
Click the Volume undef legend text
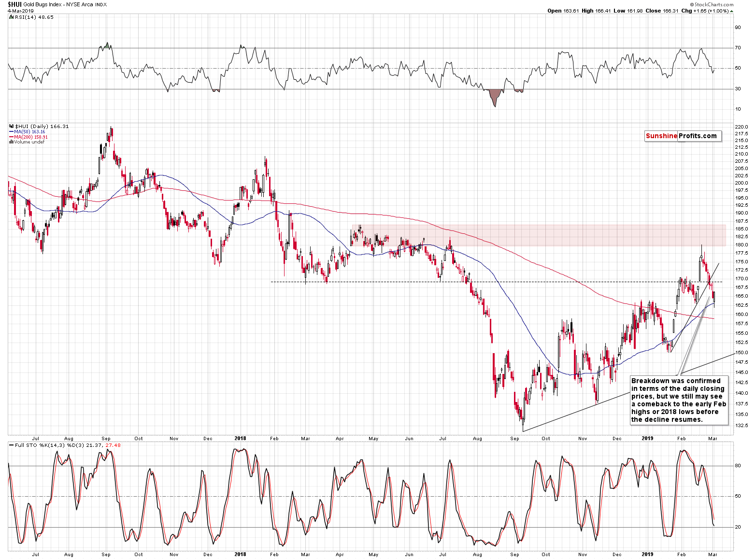click(x=29, y=142)
